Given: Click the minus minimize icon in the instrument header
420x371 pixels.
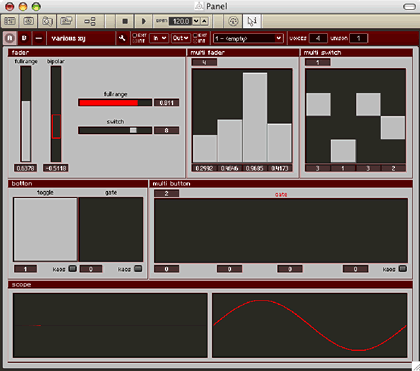Looking at the screenshot, I should point(39,38).
